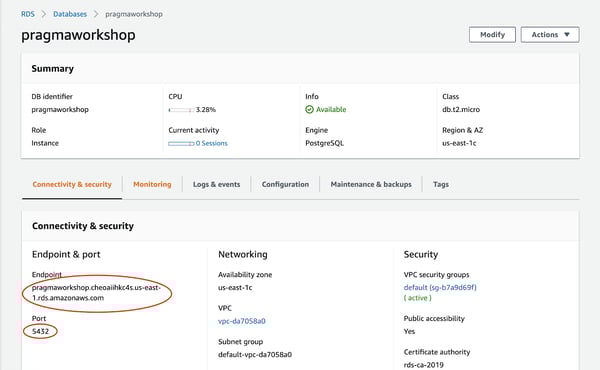600x370 pixels.
Task: Open the Logs & events tab
Action: (217, 184)
